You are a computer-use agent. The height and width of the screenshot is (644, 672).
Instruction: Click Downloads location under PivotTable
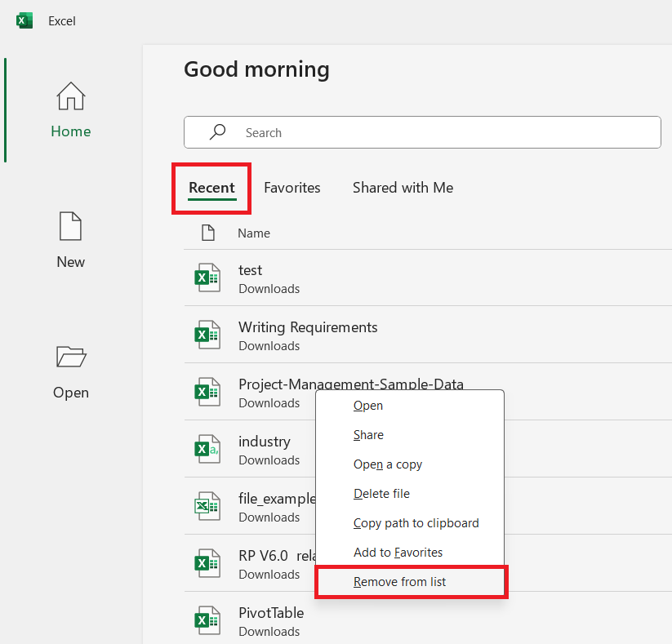tap(269, 632)
